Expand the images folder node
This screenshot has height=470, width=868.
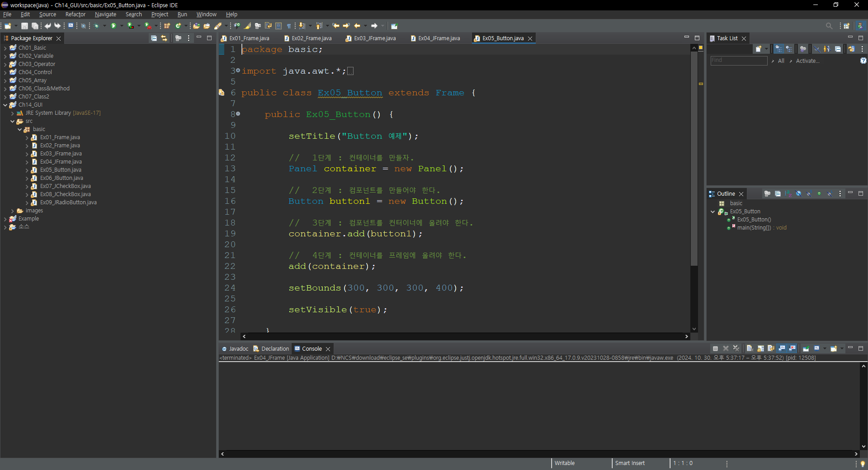click(x=12, y=211)
